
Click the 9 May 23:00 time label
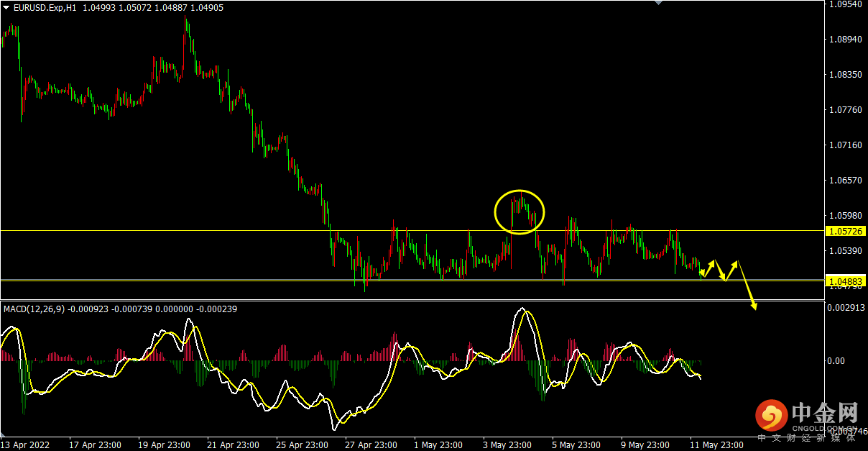(x=647, y=445)
